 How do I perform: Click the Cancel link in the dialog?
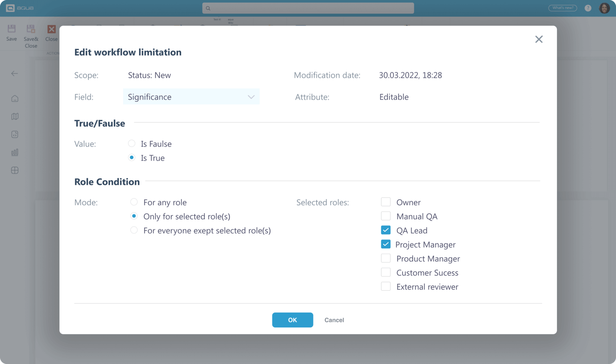tap(334, 320)
